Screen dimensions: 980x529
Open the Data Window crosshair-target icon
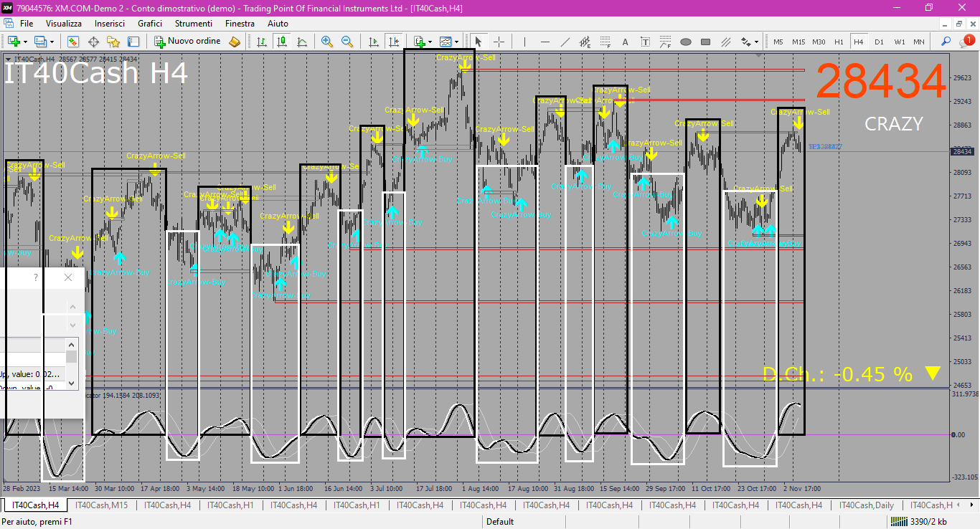(93, 42)
